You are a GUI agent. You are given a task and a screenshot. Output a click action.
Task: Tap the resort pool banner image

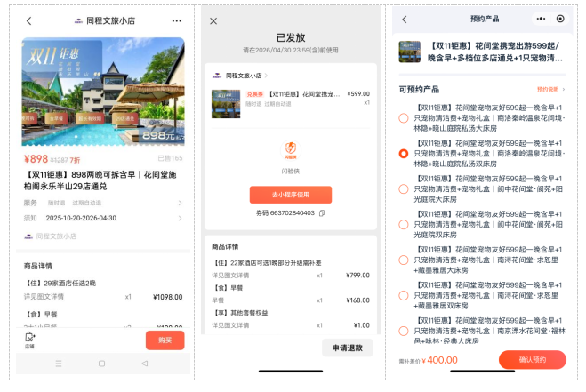click(103, 91)
